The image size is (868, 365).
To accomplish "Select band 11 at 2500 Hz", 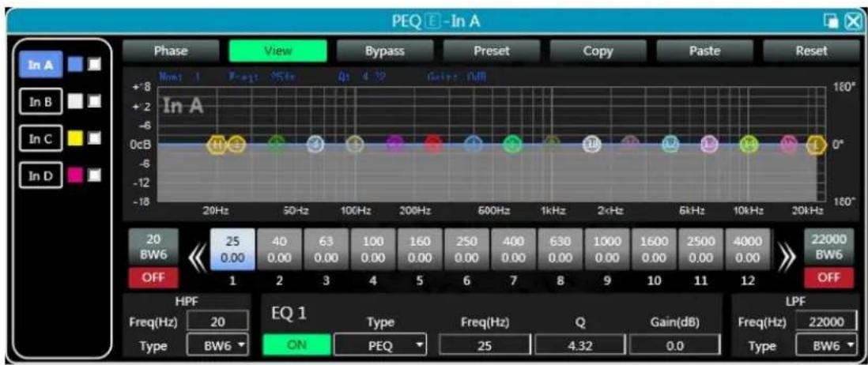I will 701,250.
